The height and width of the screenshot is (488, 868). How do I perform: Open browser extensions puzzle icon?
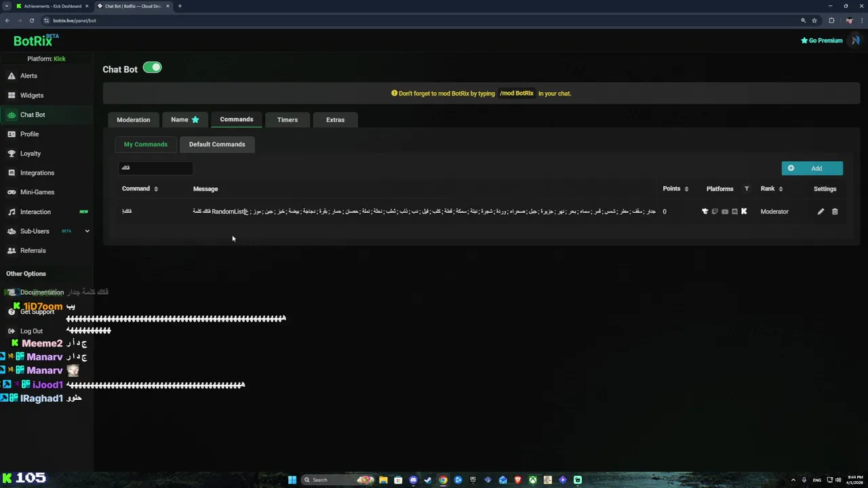tap(832, 20)
